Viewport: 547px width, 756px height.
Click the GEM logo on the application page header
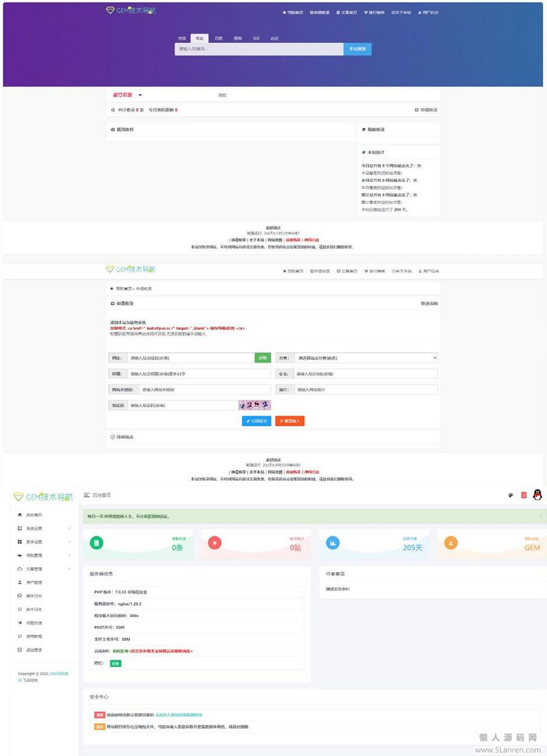(131, 269)
